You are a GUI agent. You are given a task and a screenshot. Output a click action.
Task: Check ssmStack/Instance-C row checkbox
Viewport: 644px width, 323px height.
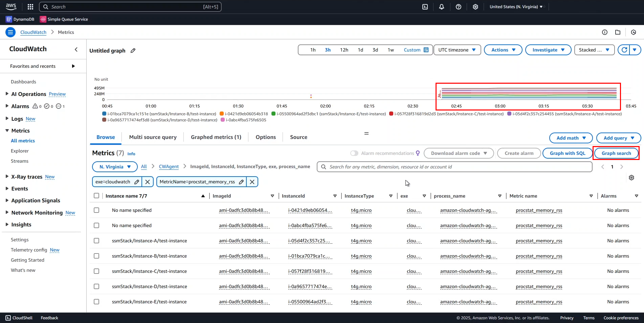pyautogui.click(x=96, y=271)
